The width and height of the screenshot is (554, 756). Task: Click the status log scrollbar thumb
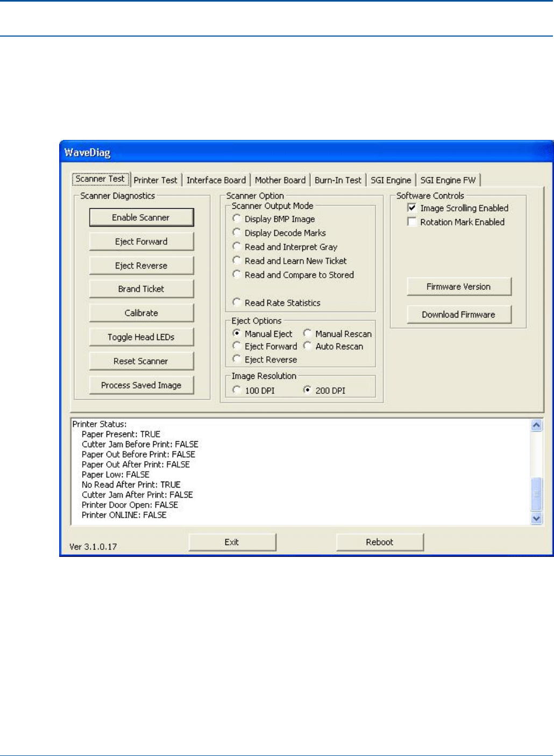click(x=536, y=493)
